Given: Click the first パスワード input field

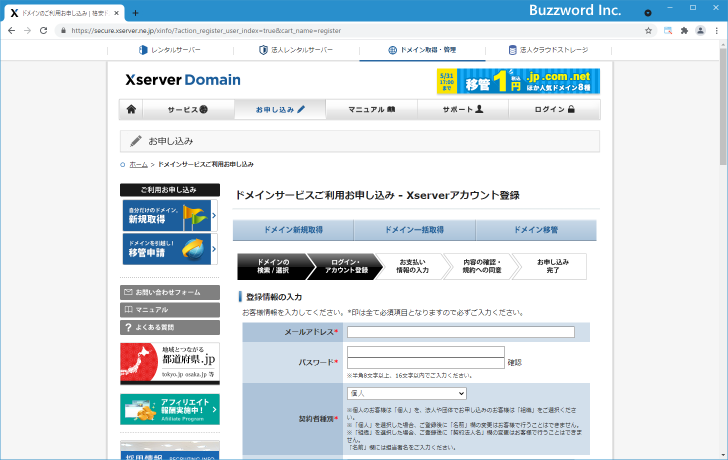Looking at the screenshot, I should coord(426,351).
